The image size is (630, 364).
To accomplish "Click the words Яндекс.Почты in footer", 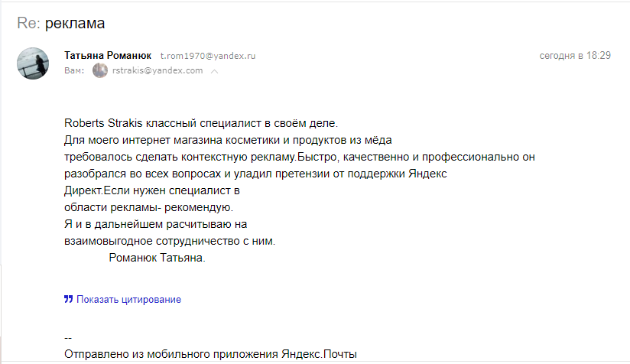I will [319, 354].
